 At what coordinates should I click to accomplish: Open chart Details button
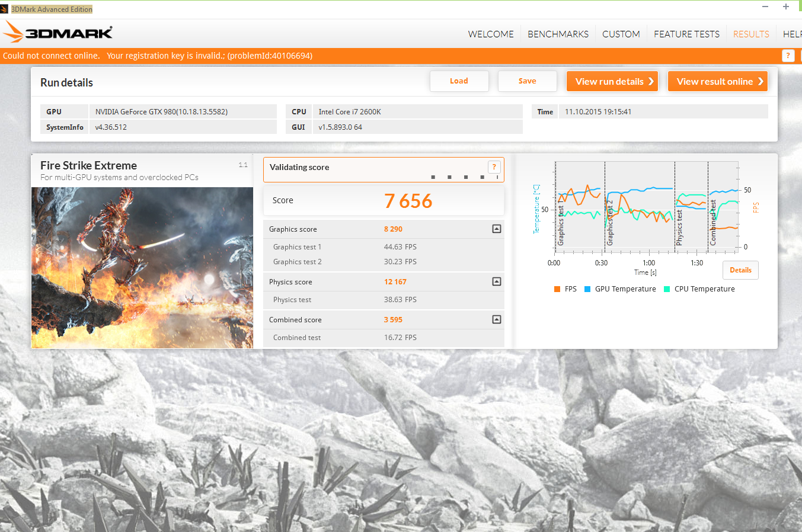[x=740, y=270]
